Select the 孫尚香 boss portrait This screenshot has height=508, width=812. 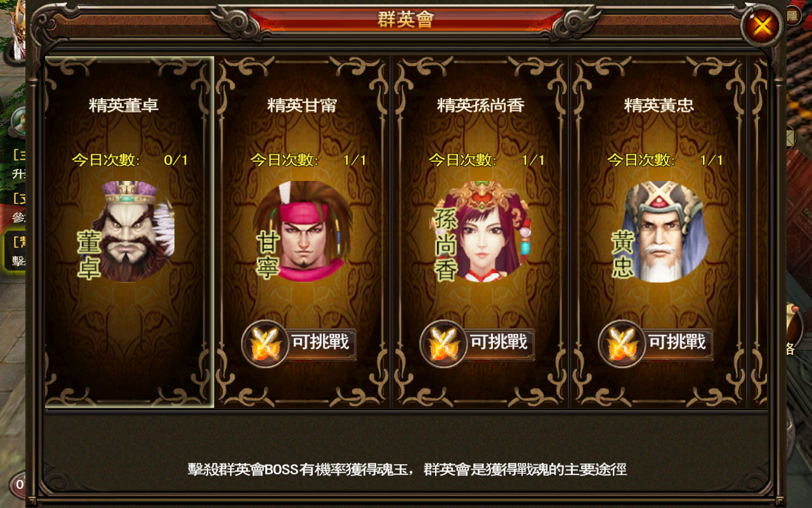[481, 231]
